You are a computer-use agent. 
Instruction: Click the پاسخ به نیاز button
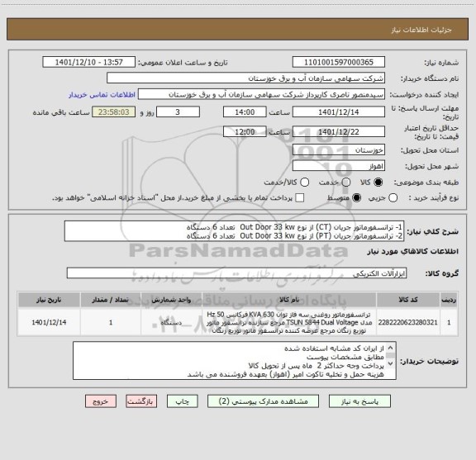tap(359, 401)
